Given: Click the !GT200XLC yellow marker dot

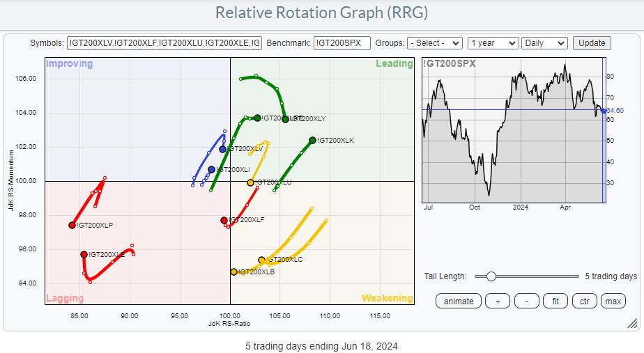Looking at the screenshot, I should 262,260.
